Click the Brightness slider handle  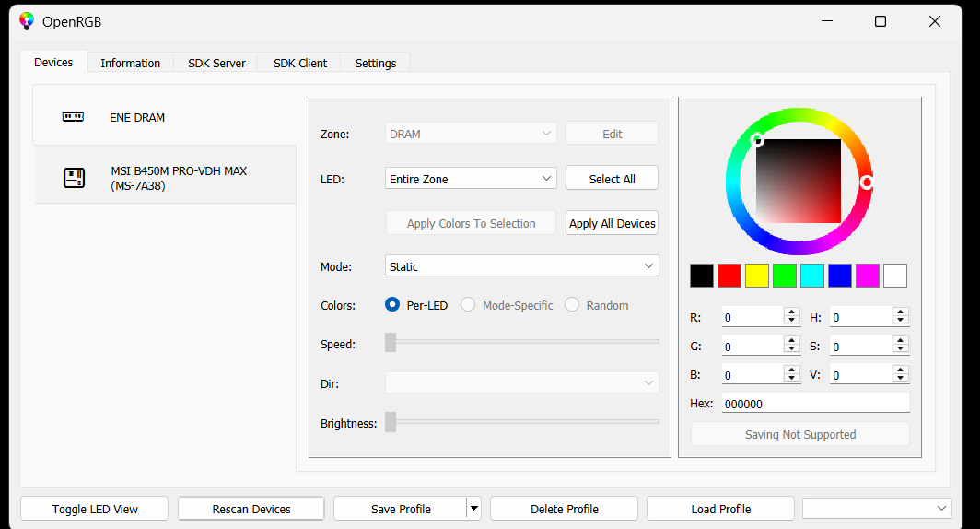tap(391, 421)
